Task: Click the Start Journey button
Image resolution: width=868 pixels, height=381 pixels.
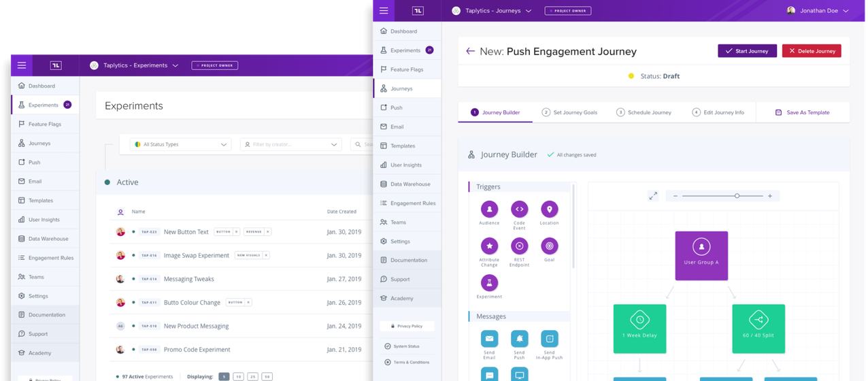Action: (747, 51)
